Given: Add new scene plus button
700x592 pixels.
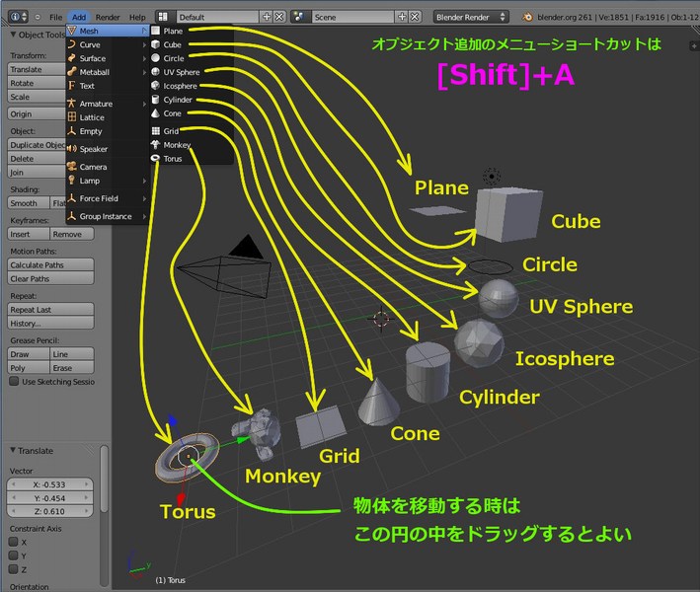Looking at the screenshot, I should (x=402, y=17).
